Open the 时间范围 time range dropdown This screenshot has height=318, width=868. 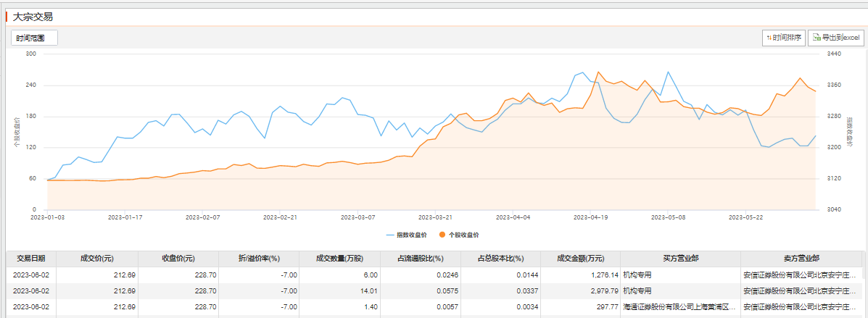[x=34, y=38]
